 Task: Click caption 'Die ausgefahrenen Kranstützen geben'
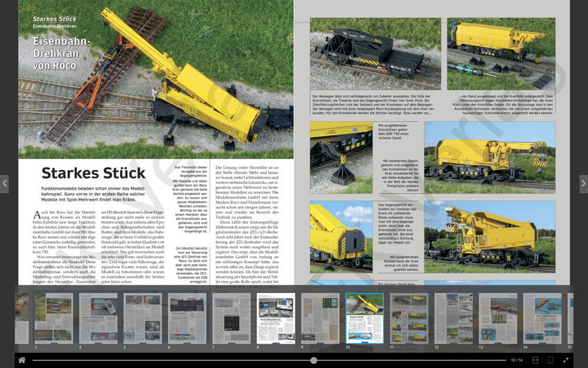[x=394, y=132]
